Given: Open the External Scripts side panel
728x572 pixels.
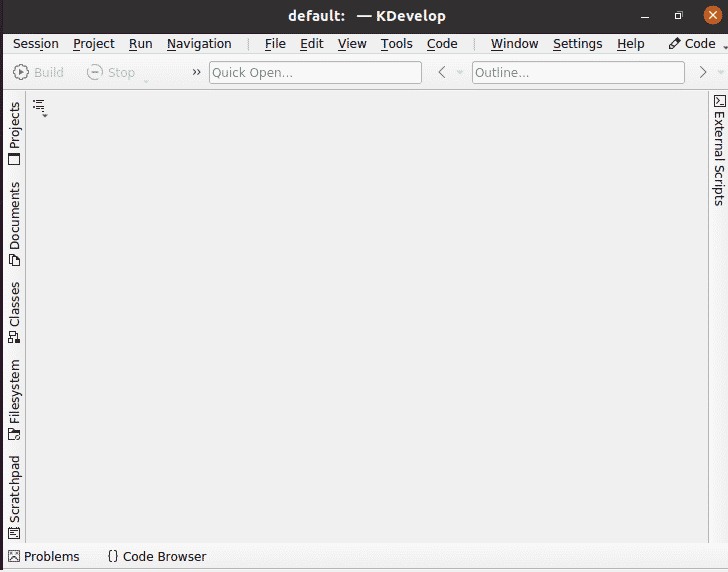Looking at the screenshot, I should tap(719, 150).
